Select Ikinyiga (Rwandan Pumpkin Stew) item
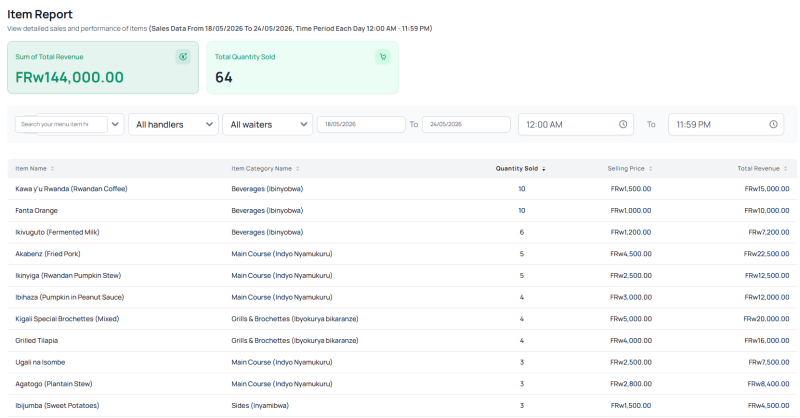Screen dimensions: 800x418 [x=68, y=276]
